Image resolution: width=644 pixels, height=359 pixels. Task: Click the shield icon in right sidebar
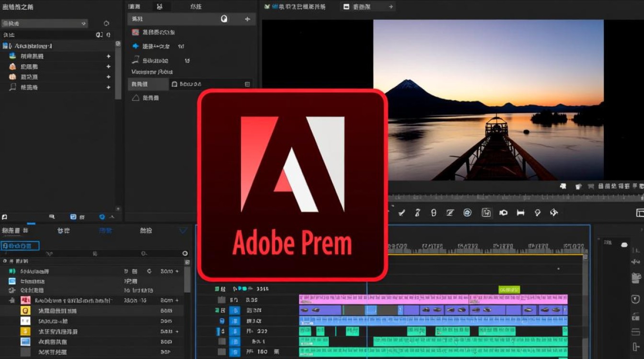(636, 299)
